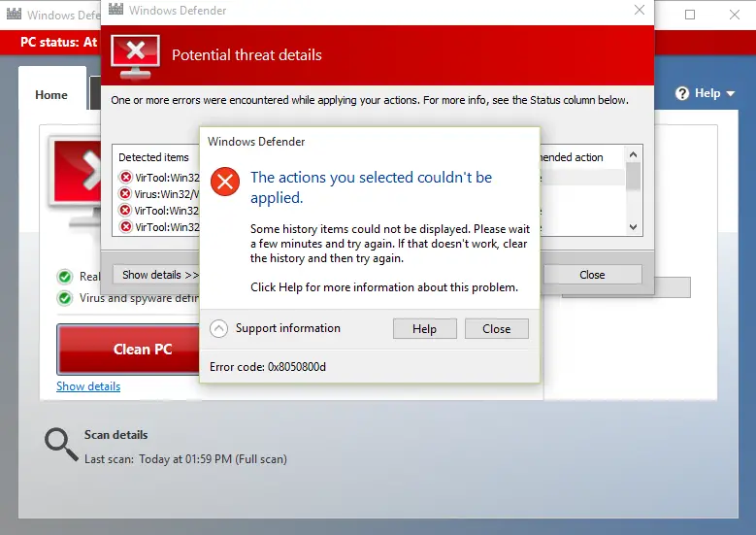
Task: Click the red Clean PC button
Action: point(128,350)
